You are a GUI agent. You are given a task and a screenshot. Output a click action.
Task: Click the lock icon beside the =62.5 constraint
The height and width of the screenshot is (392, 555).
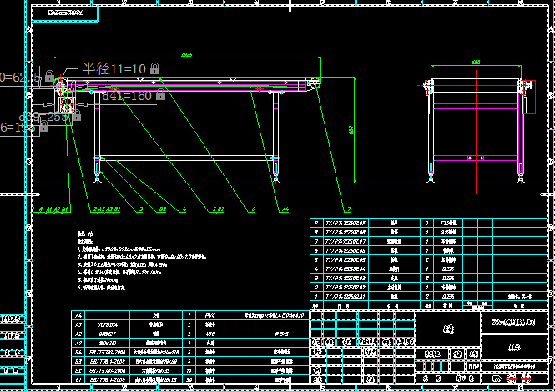[x=49, y=77]
